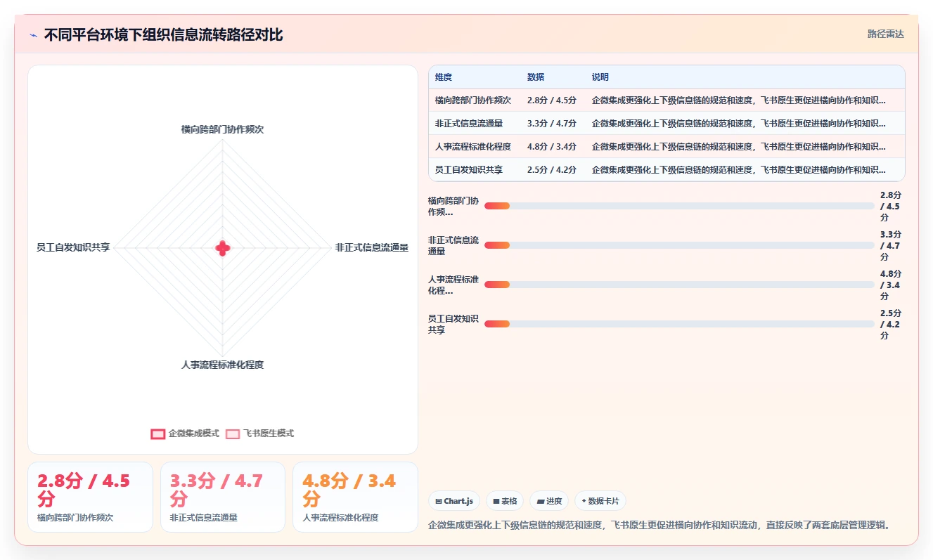Screen dimensions: 933x560
Task: Click the 2.8分 / 4.5分 table cell
Action: [x=552, y=100]
